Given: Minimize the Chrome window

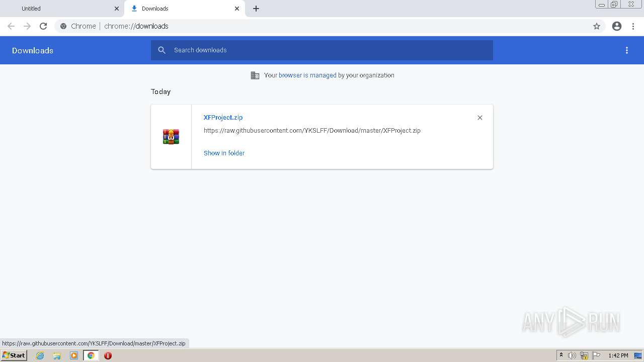Looking at the screenshot, I should (x=602, y=5).
